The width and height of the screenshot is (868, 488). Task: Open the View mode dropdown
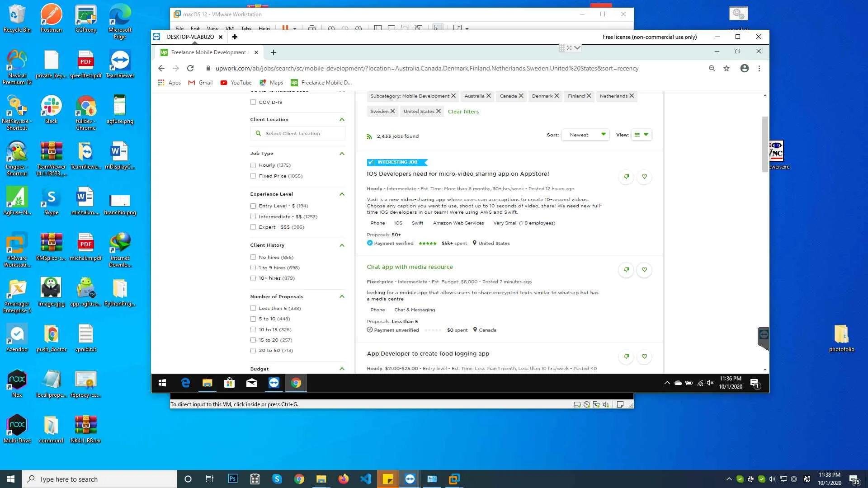[x=641, y=135]
